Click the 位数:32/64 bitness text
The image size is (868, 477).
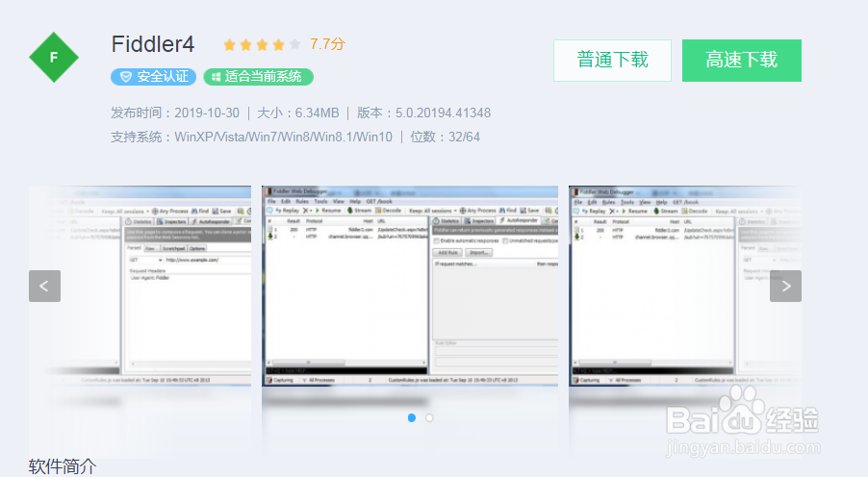446,138
